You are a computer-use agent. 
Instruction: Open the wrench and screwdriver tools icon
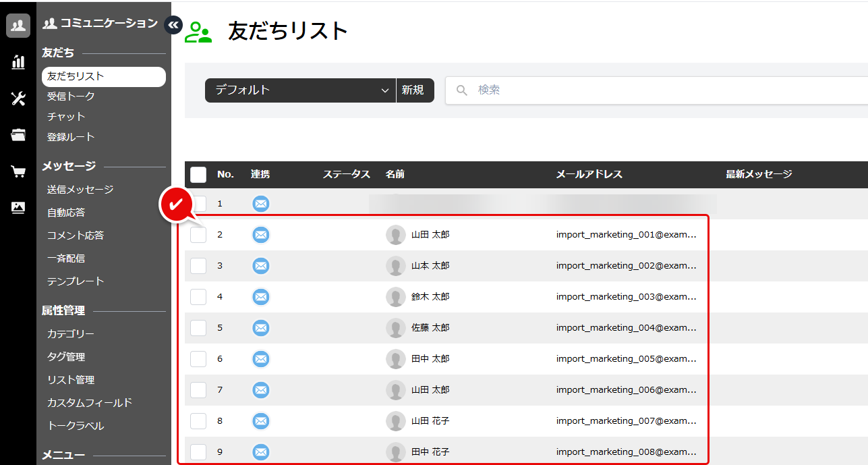[18, 99]
